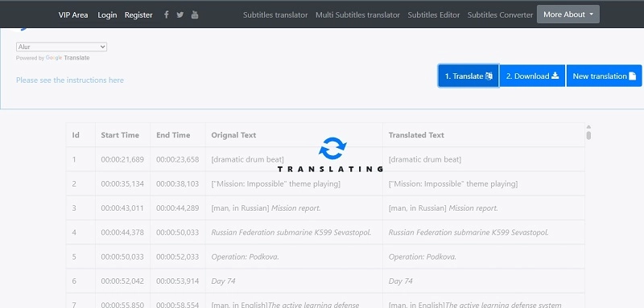Select end time 00:00:53,914

tap(177, 281)
